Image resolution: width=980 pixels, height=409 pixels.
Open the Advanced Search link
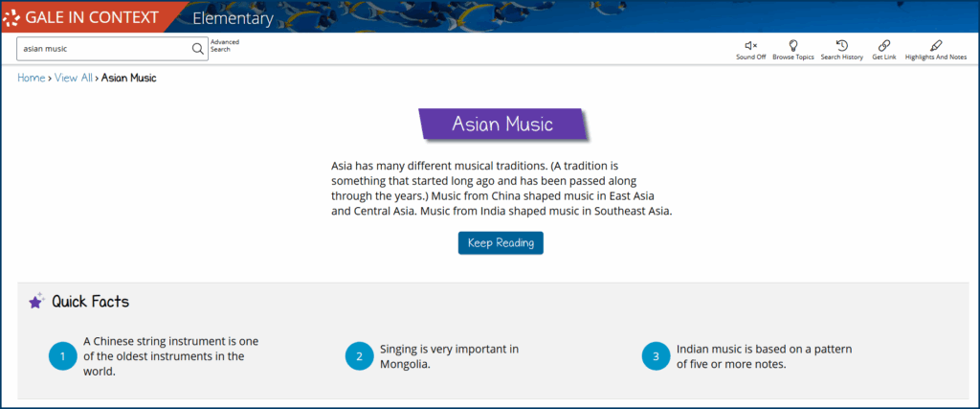click(225, 46)
